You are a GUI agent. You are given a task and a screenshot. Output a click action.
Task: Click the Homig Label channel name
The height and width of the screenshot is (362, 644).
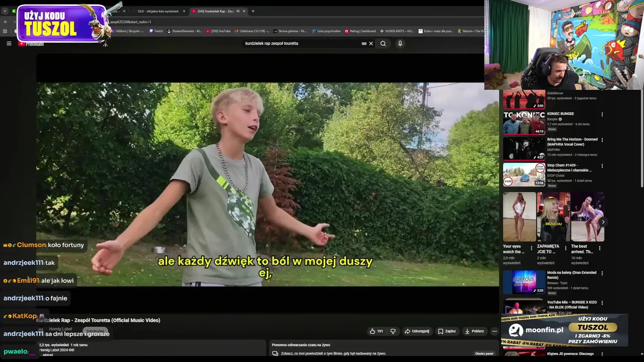pos(60,329)
